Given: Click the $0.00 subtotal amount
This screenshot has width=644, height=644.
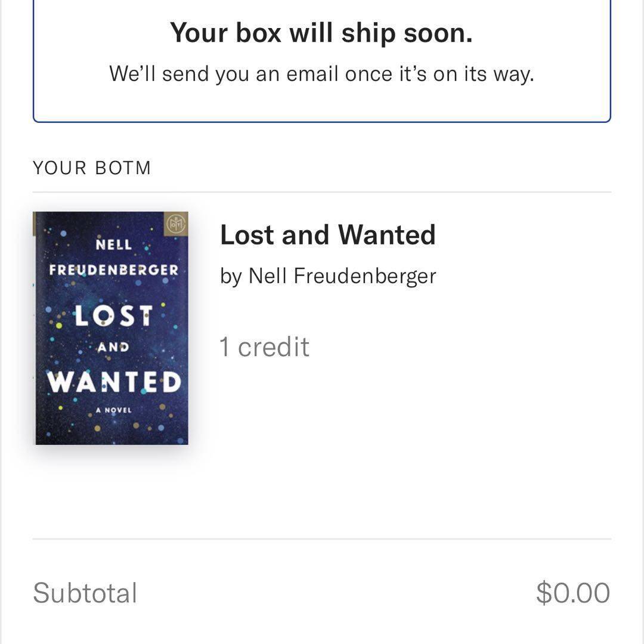Looking at the screenshot, I should click(x=572, y=593).
